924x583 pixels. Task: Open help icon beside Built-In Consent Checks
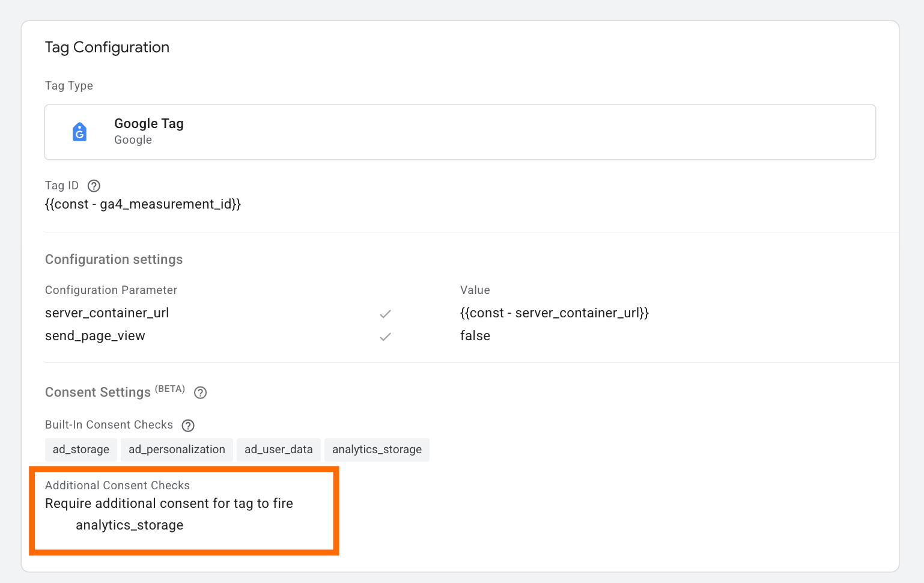188,426
